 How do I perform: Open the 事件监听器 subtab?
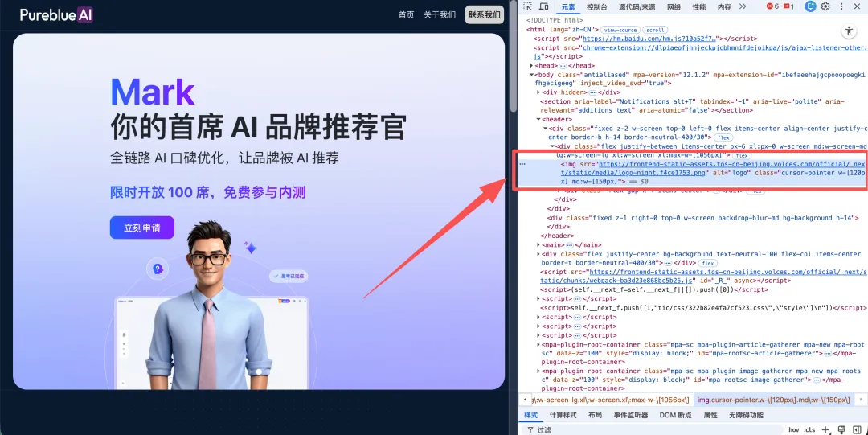631,415
